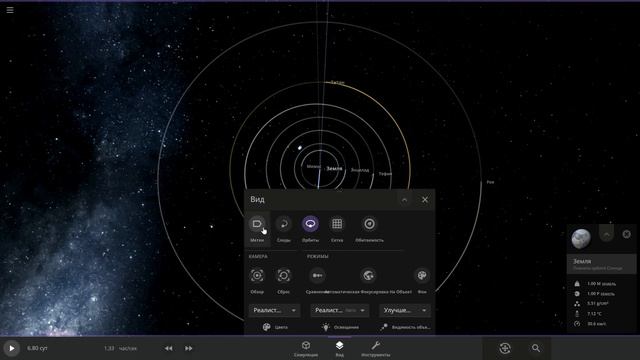Viewport: 640px width, 360px height.
Task: Open the first Реалист... dropdown
Action: [x=274, y=311]
